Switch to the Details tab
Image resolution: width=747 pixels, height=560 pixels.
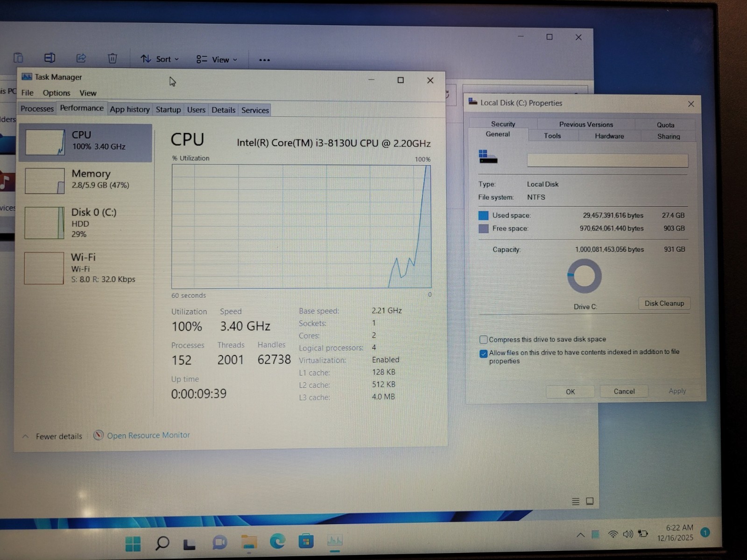[x=224, y=110]
